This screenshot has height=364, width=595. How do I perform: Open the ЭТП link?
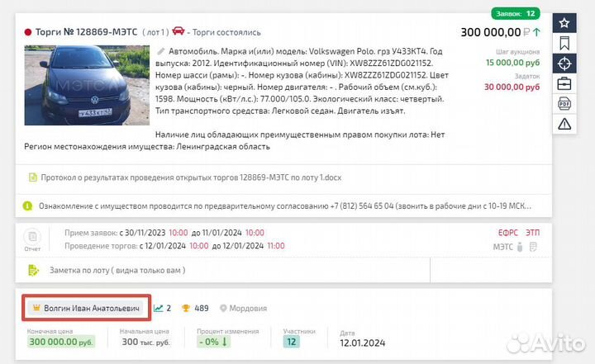(532, 233)
